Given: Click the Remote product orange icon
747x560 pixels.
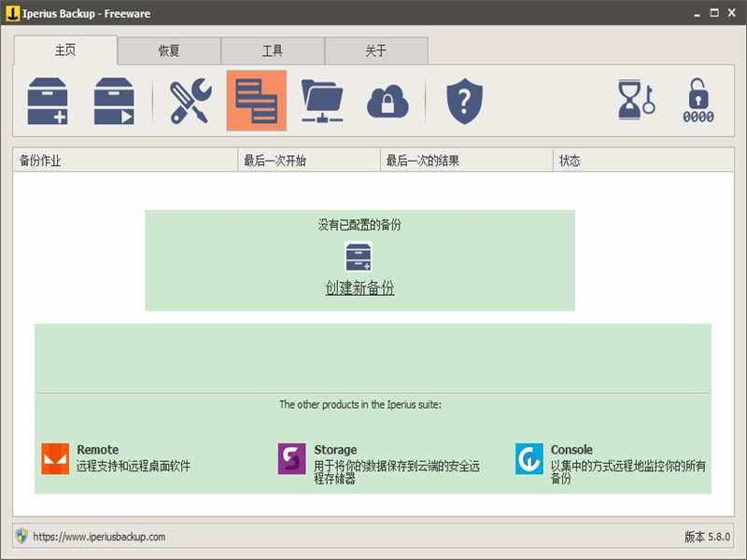Looking at the screenshot, I should click(55, 458).
